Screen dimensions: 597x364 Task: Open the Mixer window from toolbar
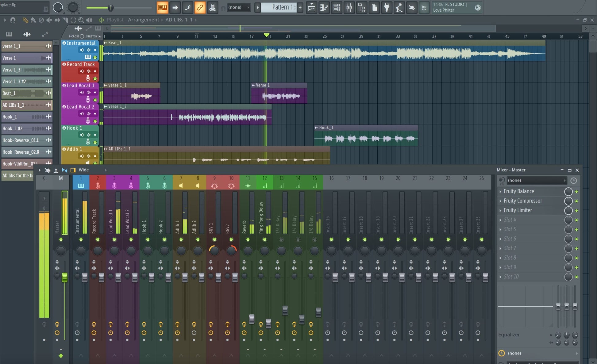click(x=349, y=8)
